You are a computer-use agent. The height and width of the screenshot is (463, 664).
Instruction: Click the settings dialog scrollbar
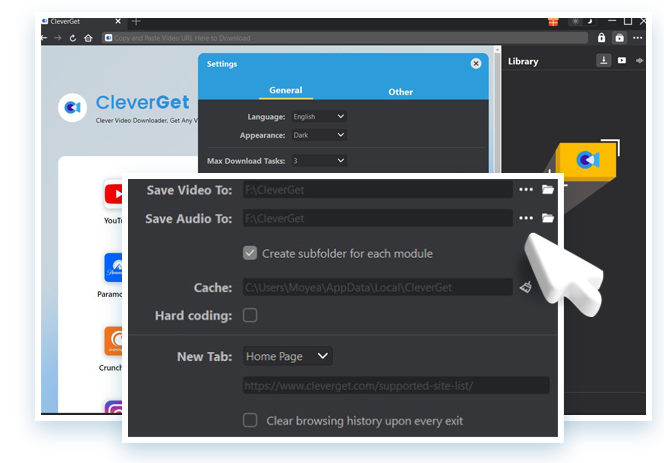click(498, 109)
